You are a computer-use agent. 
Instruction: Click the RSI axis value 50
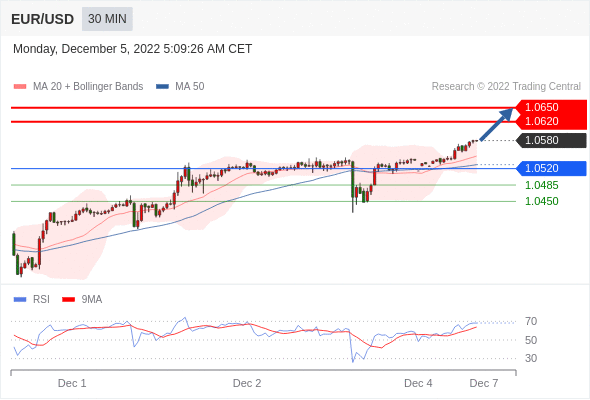point(531,340)
